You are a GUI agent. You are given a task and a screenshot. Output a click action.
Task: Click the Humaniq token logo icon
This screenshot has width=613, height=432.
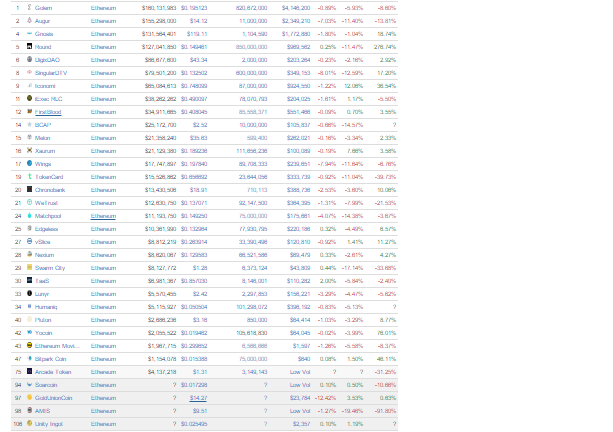pyautogui.click(x=29, y=306)
